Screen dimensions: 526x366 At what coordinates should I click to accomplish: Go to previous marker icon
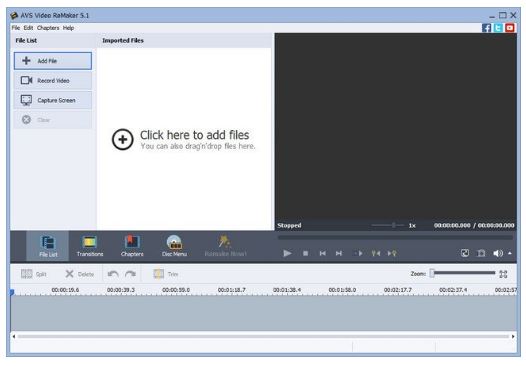(376, 253)
